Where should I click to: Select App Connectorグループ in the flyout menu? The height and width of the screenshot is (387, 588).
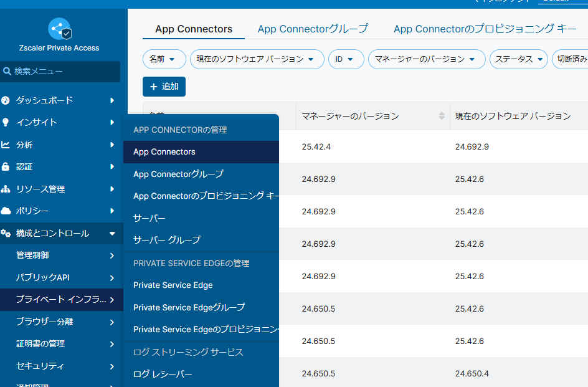pos(201,174)
